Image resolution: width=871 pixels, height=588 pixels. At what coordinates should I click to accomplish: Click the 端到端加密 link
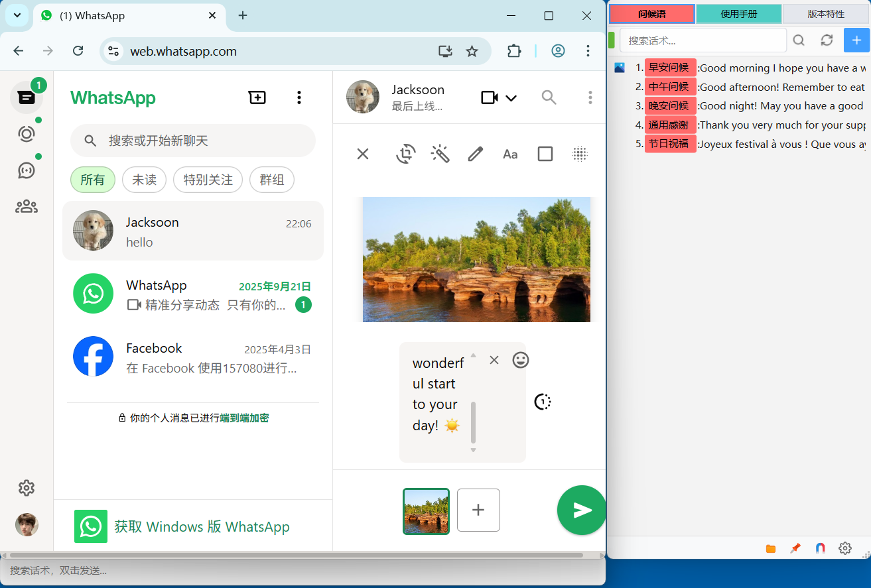[x=244, y=418]
